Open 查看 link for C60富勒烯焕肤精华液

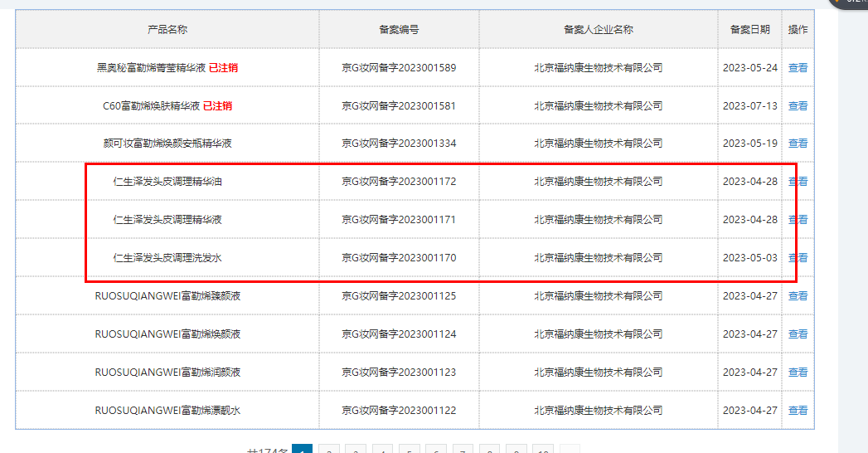(x=798, y=106)
